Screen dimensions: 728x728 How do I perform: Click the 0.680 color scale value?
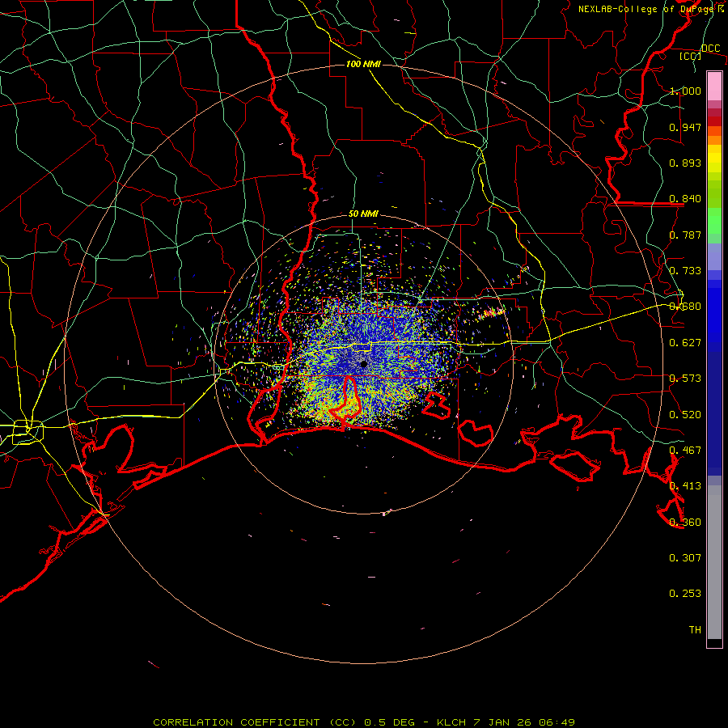coord(685,307)
